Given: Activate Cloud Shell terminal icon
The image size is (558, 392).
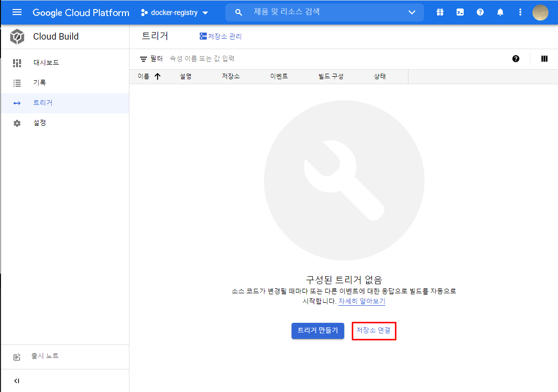Looking at the screenshot, I should pyautogui.click(x=460, y=13).
